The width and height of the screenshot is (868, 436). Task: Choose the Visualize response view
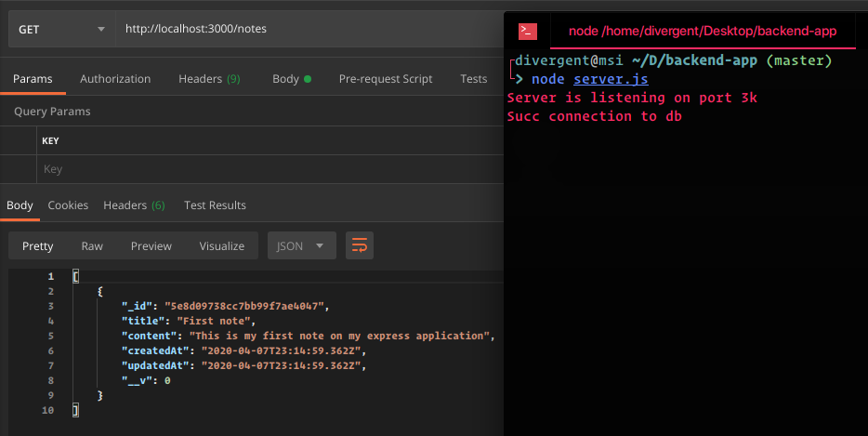(221, 246)
